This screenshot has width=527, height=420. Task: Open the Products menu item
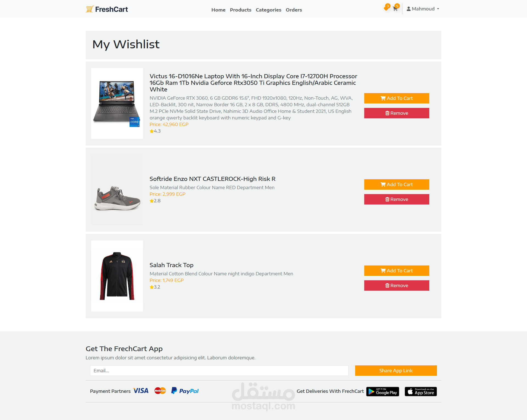pyautogui.click(x=240, y=10)
